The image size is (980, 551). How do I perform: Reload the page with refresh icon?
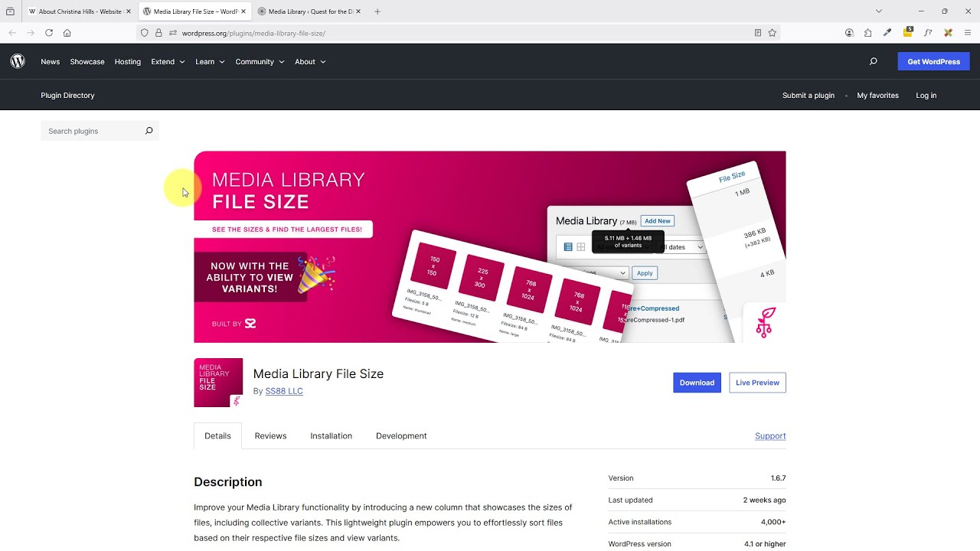point(49,33)
